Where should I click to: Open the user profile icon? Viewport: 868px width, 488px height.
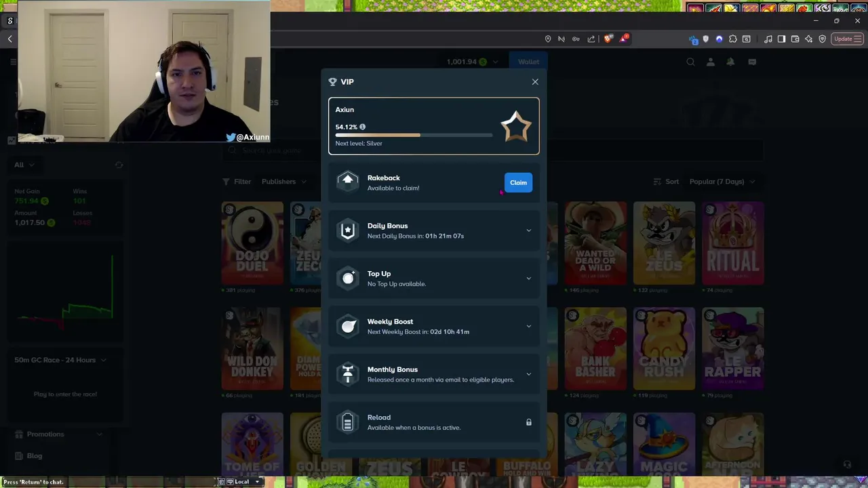pos(711,62)
